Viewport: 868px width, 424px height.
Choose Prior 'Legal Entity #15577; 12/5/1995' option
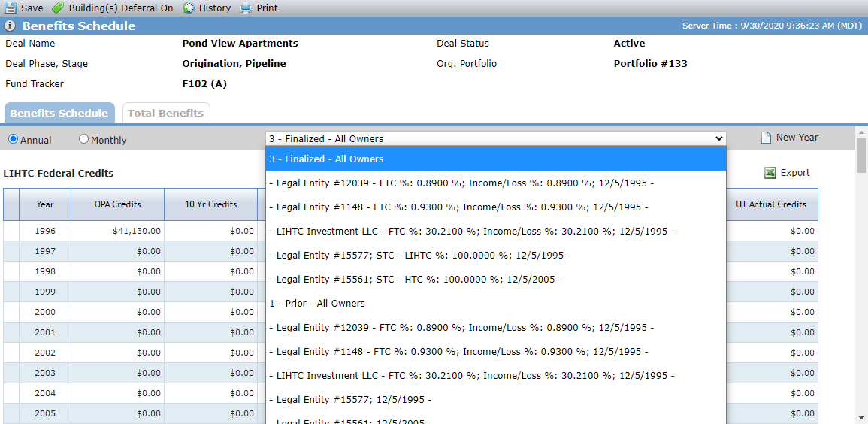pos(496,400)
